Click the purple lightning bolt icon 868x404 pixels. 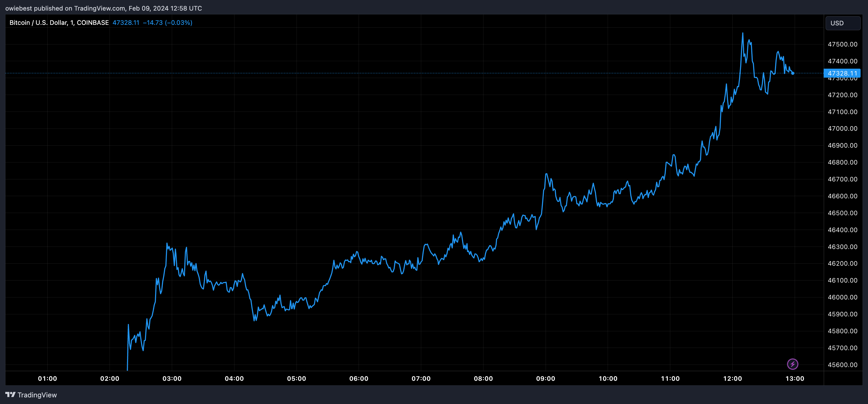(x=792, y=364)
